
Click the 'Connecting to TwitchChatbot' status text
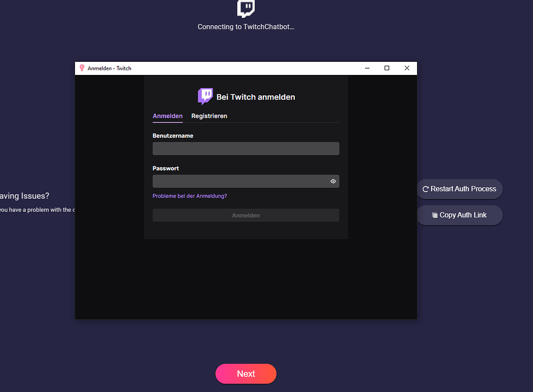(246, 27)
